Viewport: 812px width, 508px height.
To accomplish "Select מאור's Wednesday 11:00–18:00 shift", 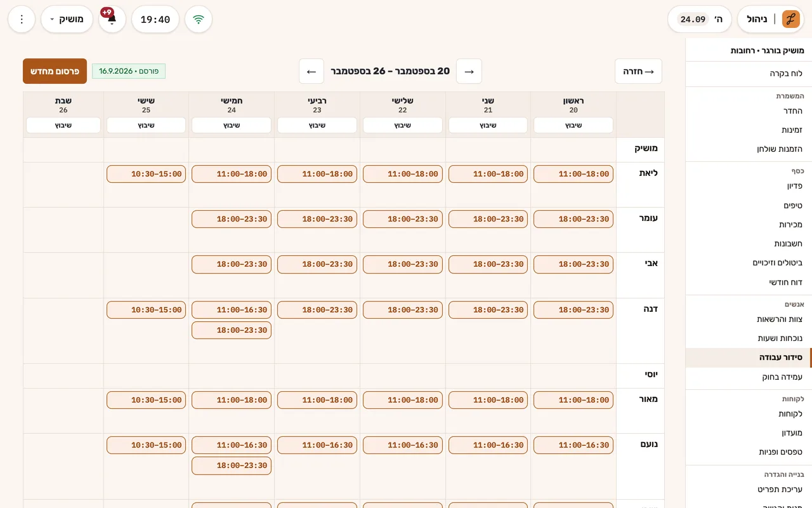I will point(317,400).
